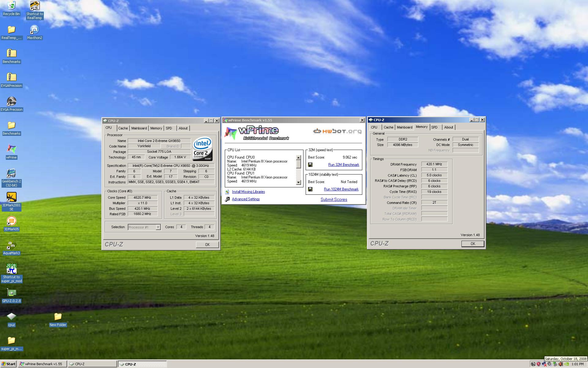Open the Processor #1 selection dropdown

158,227
